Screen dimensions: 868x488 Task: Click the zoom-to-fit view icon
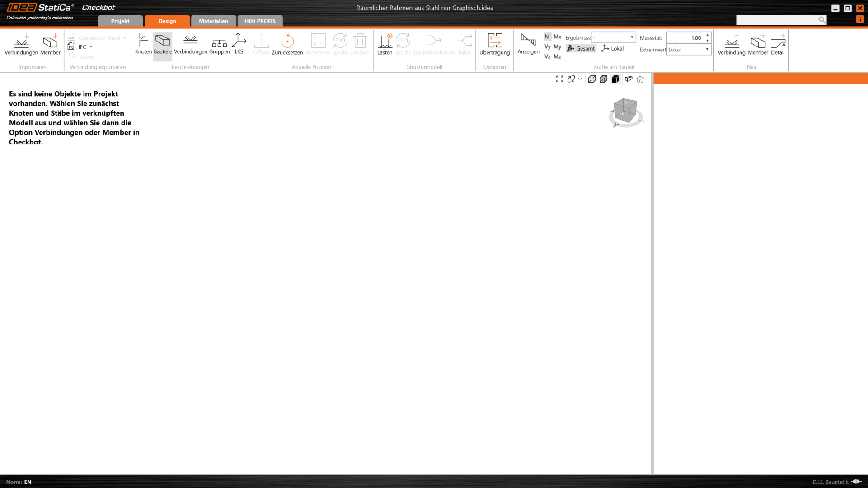[x=559, y=79]
